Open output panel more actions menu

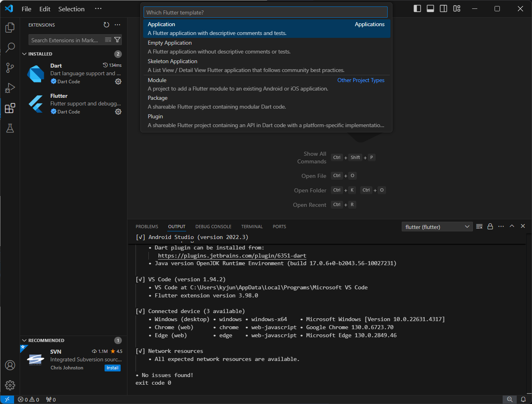tap(501, 227)
